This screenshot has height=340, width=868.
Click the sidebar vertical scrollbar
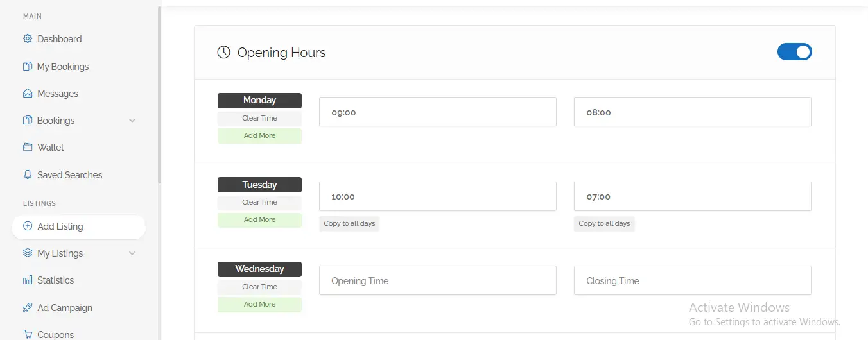point(159,96)
